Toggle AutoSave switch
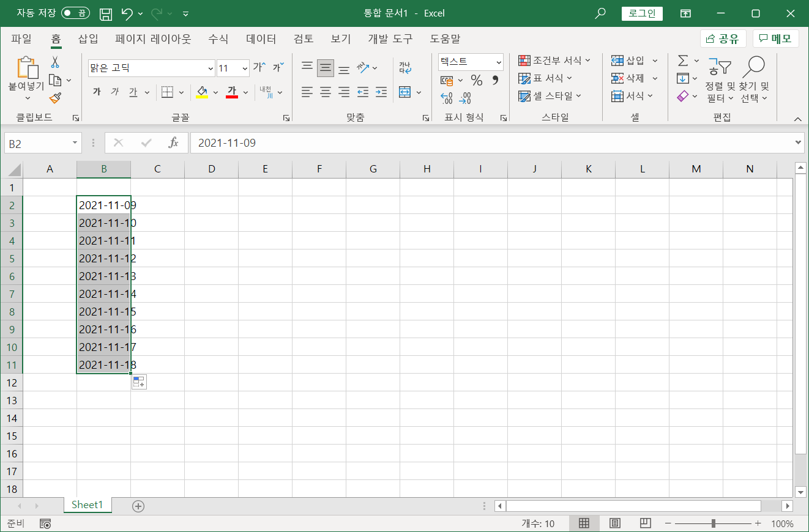The height and width of the screenshot is (532, 809). pyautogui.click(x=76, y=13)
